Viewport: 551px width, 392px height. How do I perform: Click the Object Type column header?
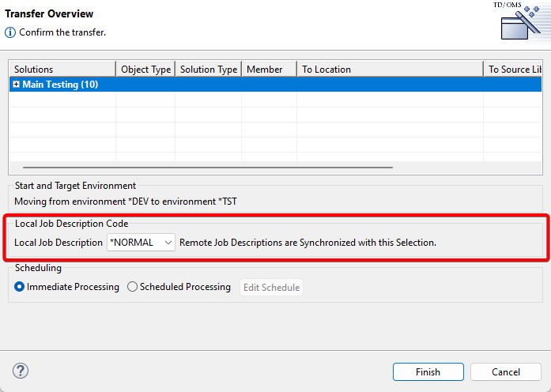pyautogui.click(x=145, y=70)
